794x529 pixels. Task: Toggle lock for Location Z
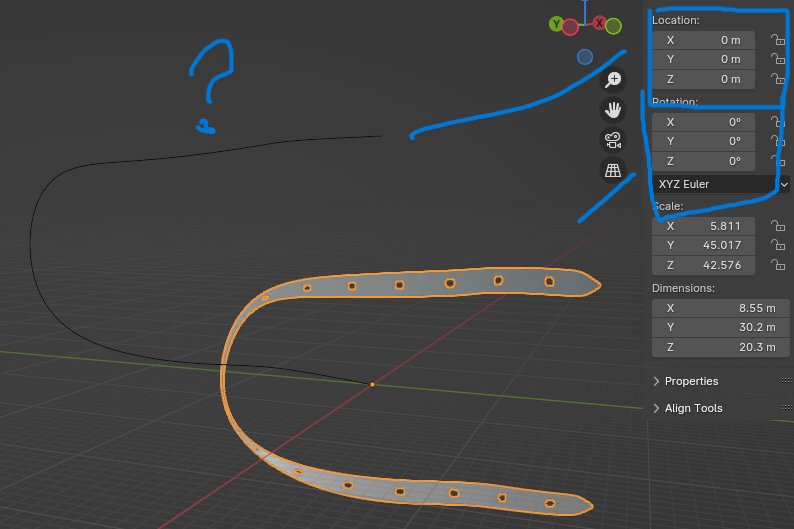tap(777, 79)
